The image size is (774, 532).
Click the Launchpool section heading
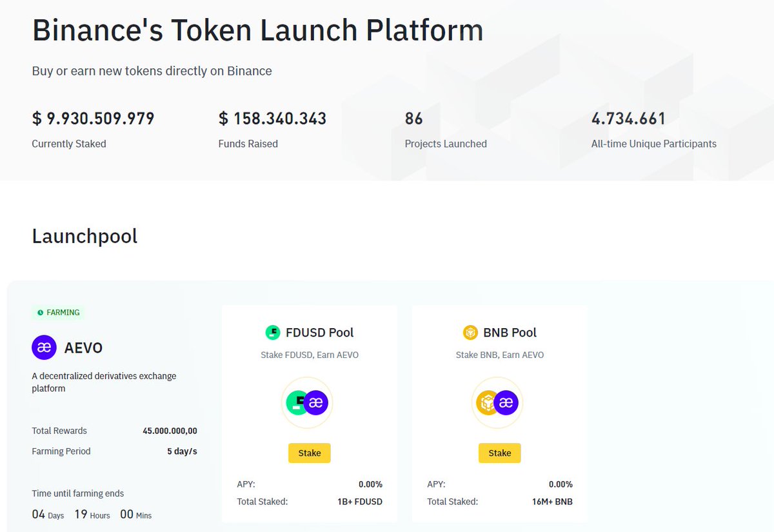[84, 236]
